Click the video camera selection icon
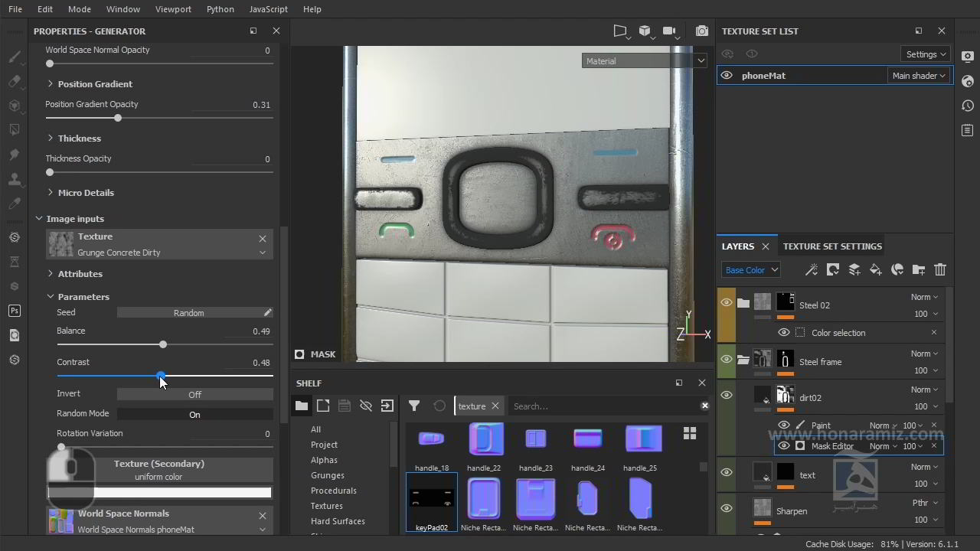Viewport: 980px width, 551px height. point(671,31)
